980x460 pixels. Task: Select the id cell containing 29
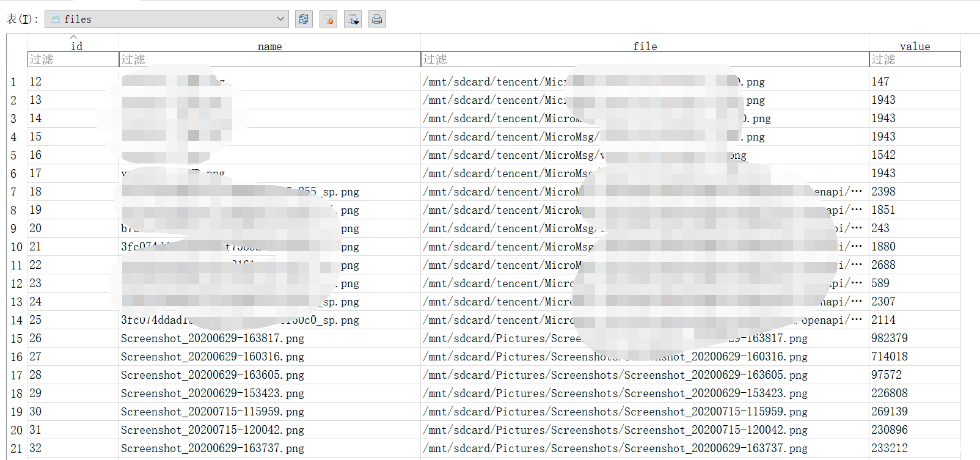pyautogui.click(x=73, y=393)
